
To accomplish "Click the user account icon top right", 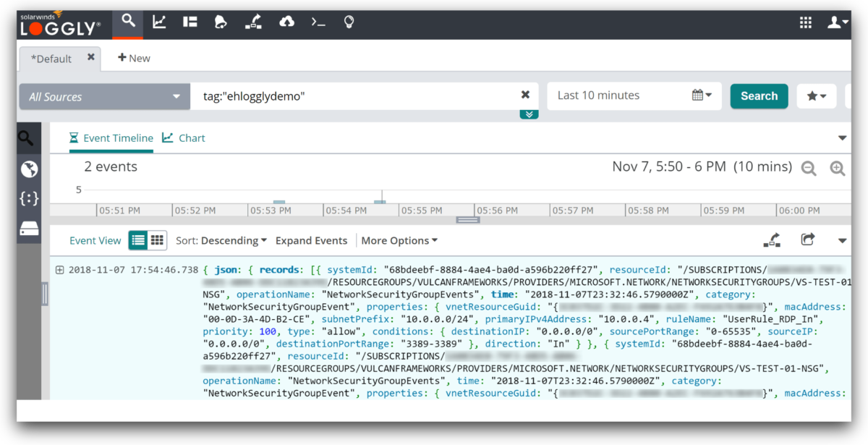I will click(x=837, y=22).
